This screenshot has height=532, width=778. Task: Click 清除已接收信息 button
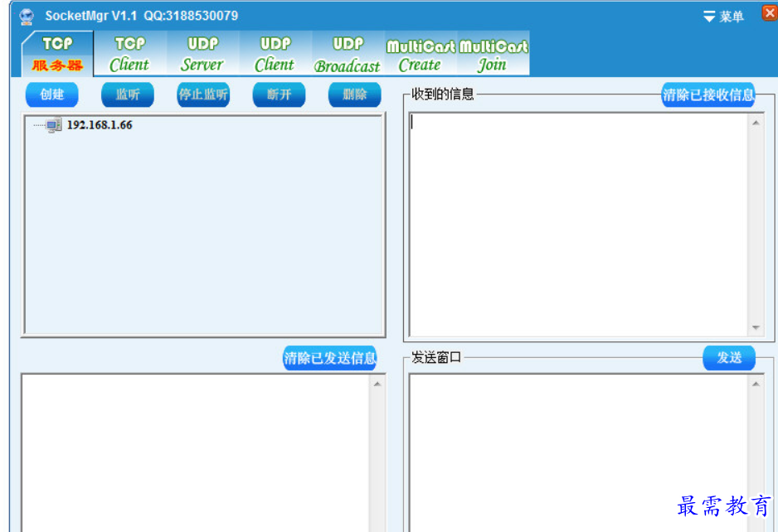708,94
